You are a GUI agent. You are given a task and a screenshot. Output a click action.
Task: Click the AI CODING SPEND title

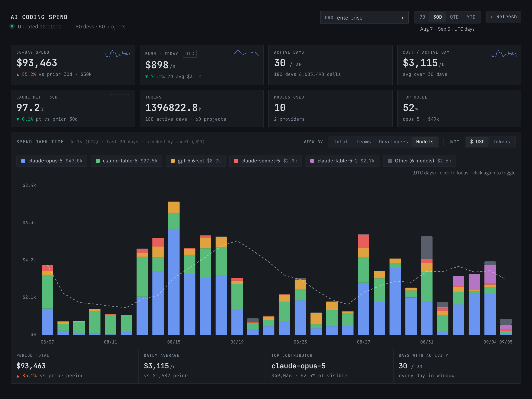39,17
